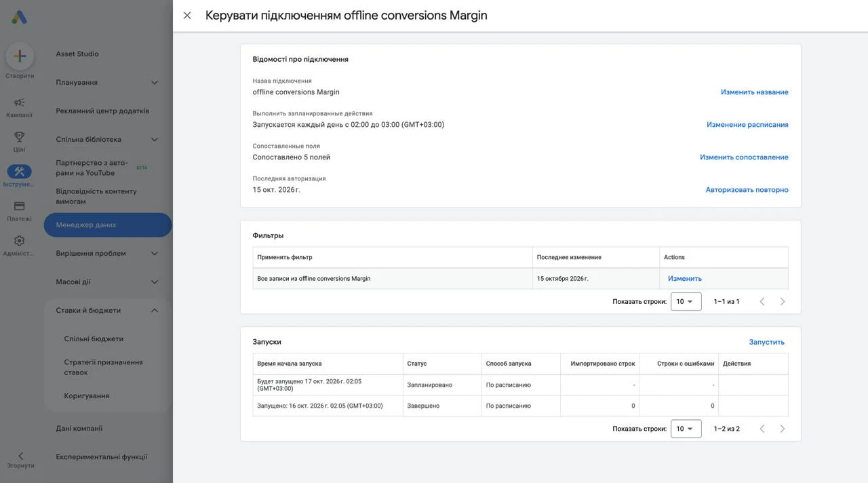The width and height of the screenshot is (868, 483).
Task: Open Дані компанії menu item
Action: 79,429
